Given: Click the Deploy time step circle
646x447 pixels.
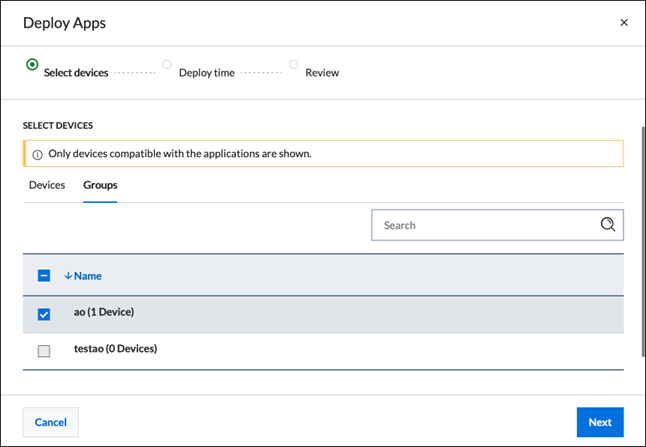Looking at the screenshot, I should 167,65.
